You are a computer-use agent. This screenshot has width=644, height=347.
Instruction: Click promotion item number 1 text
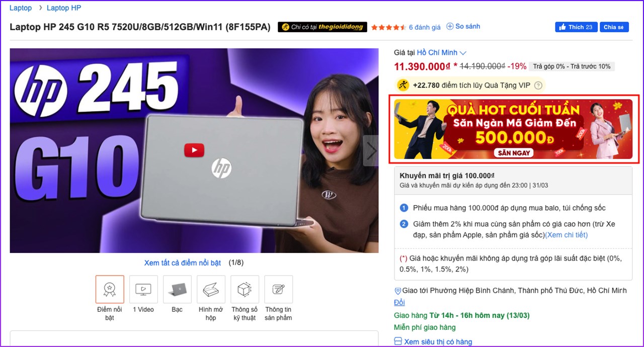click(x=509, y=208)
